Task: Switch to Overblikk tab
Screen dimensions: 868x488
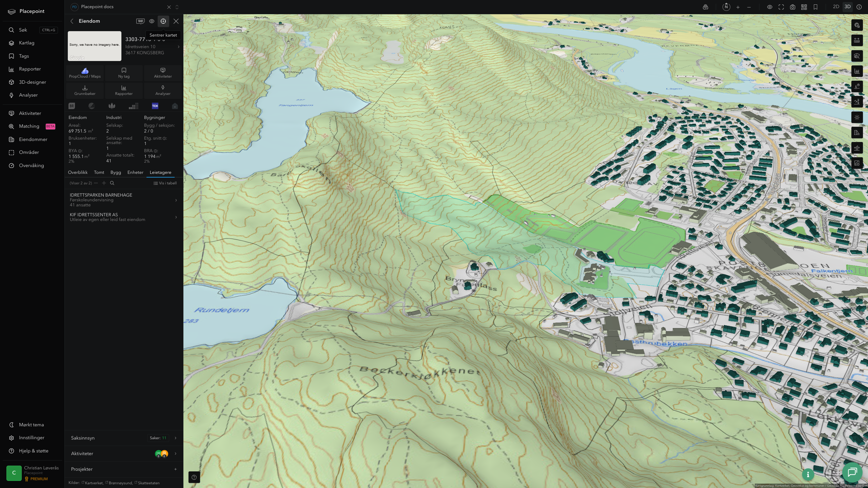Action: coord(78,172)
